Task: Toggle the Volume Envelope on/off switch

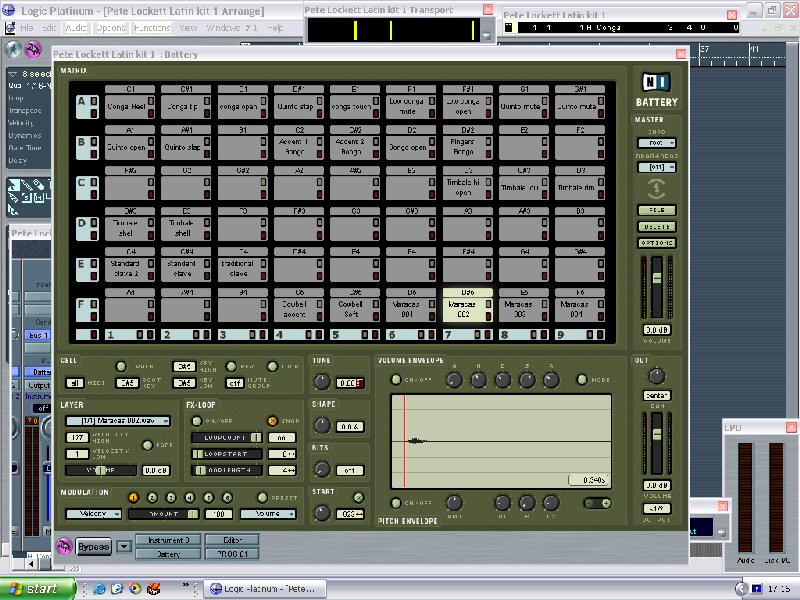Action: pyautogui.click(x=395, y=380)
